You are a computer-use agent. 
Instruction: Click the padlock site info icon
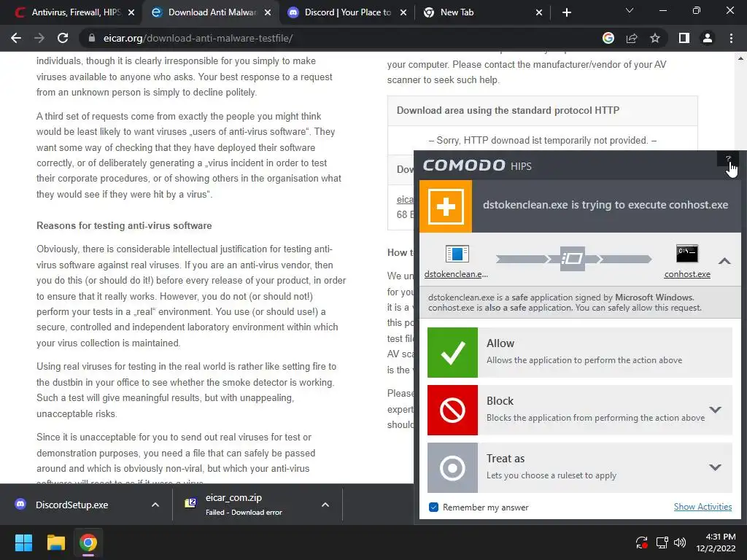pos(92,38)
